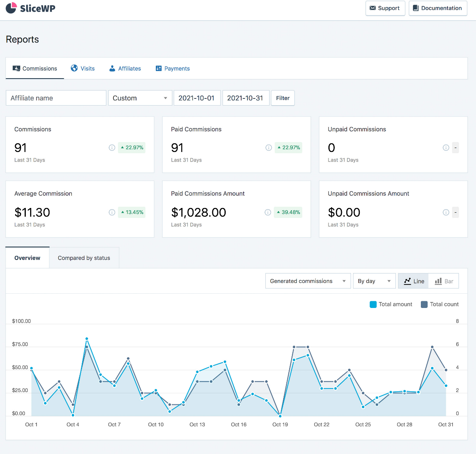Click the SliceWP logo icon
476x454 pixels.
click(x=11, y=8)
